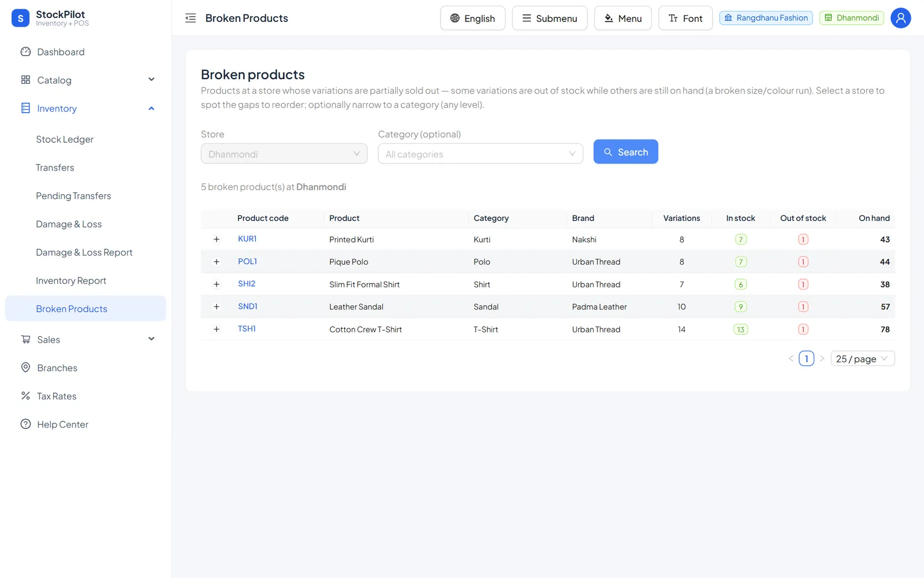924x578 pixels.
Task: Go to Transfers page
Action: (x=85, y=168)
